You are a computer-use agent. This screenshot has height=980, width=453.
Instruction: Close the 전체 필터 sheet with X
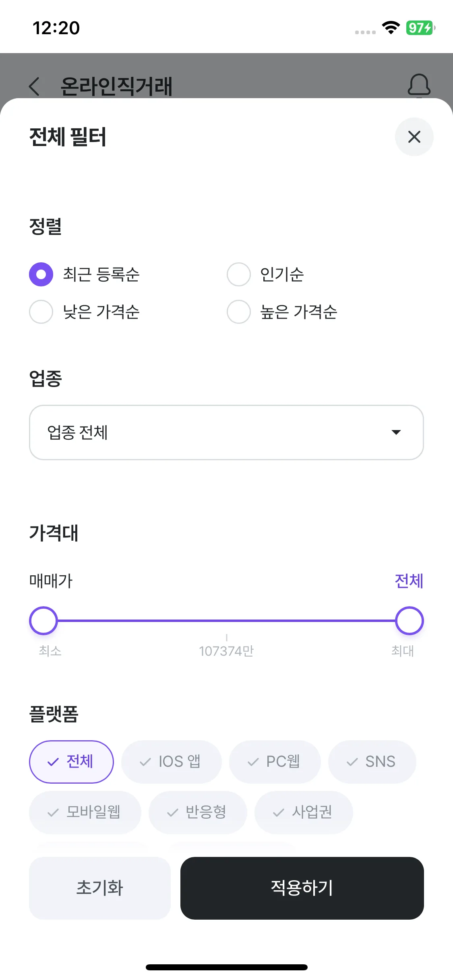414,137
